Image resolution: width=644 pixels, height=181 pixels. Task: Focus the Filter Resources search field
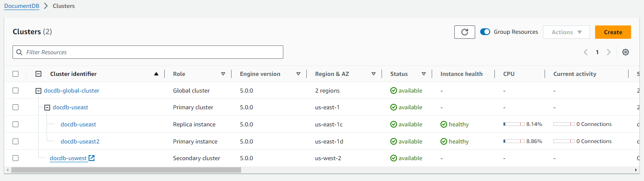point(148,52)
